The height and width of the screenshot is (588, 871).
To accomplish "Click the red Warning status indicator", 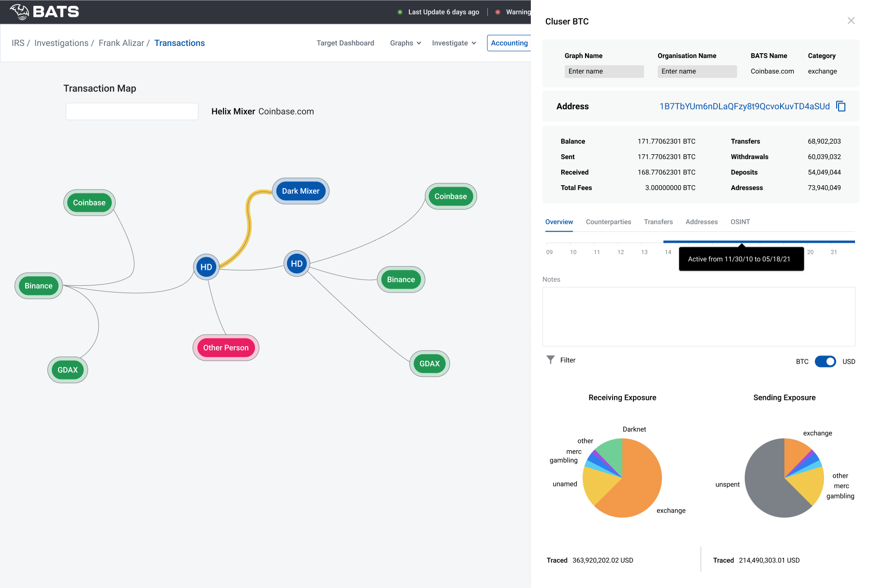I will pyautogui.click(x=497, y=12).
